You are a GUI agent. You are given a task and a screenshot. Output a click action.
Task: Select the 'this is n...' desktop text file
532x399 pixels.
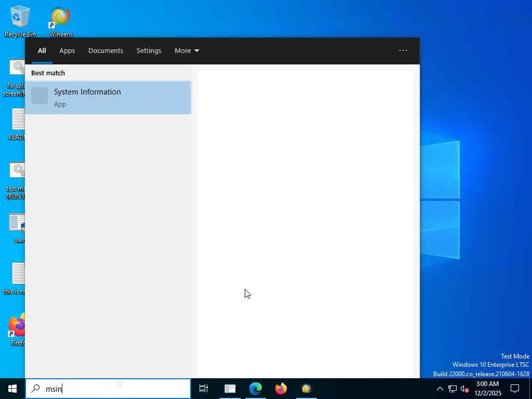tap(15, 278)
